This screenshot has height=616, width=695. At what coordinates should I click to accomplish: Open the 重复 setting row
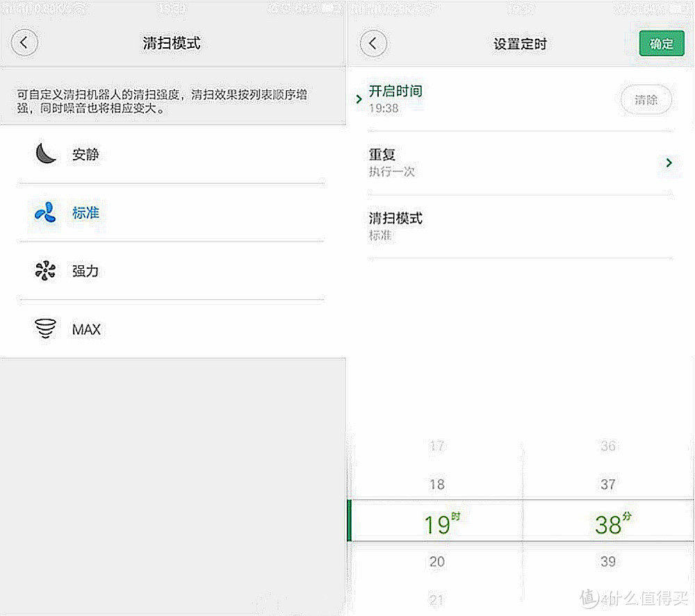(x=521, y=163)
